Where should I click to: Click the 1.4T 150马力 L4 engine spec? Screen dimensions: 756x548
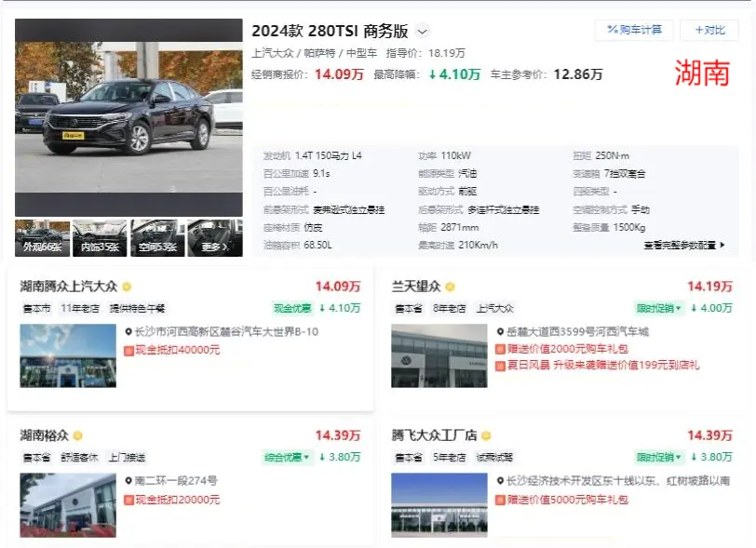click(x=329, y=155)
